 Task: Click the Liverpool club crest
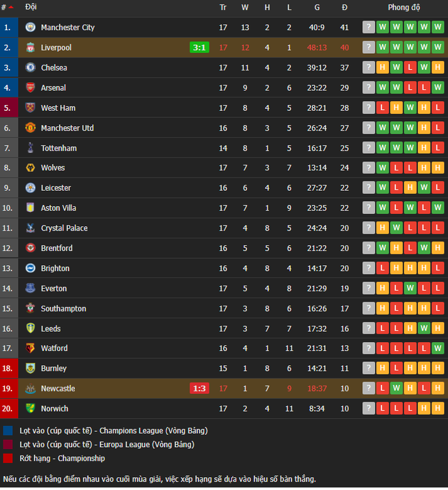30,47
